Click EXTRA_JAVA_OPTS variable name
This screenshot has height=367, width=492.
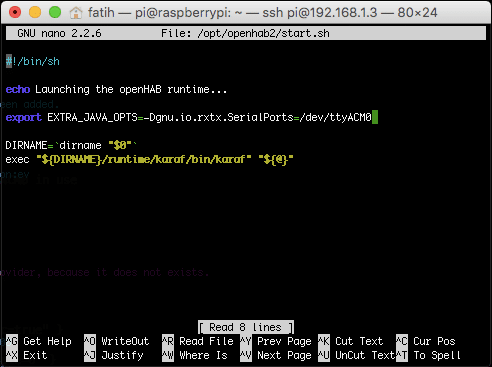[x=92, y=117]
